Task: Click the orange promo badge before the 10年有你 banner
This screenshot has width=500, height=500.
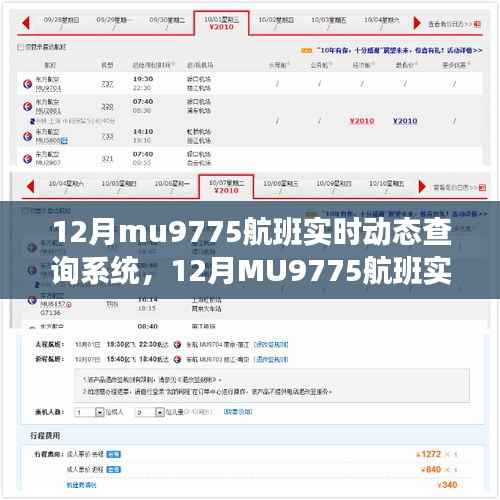Action: click(306, 51)
